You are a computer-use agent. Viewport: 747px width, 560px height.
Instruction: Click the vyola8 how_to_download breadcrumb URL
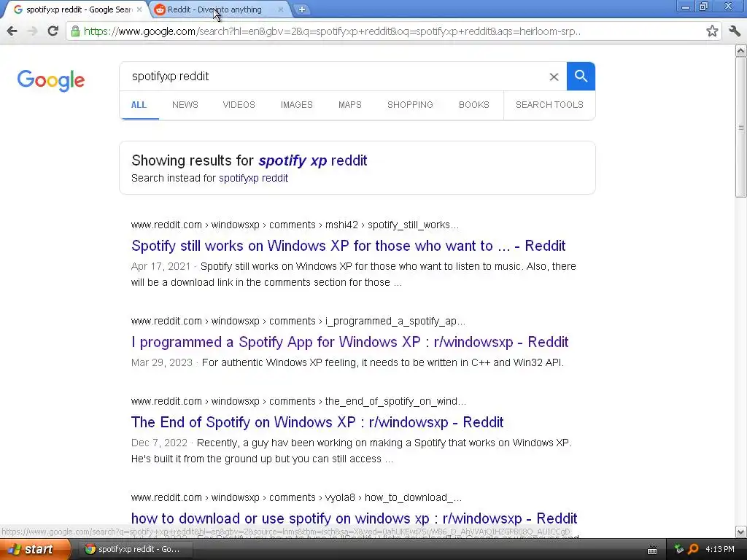(x=296, y=497)
